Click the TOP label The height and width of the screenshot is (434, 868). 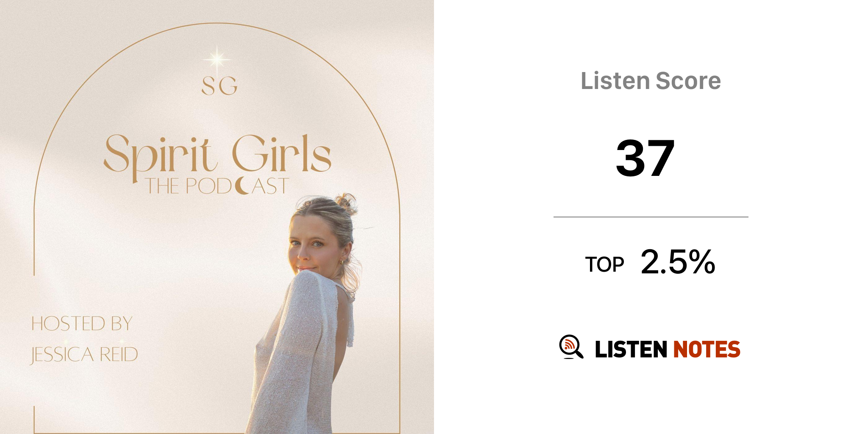(604, 264)
